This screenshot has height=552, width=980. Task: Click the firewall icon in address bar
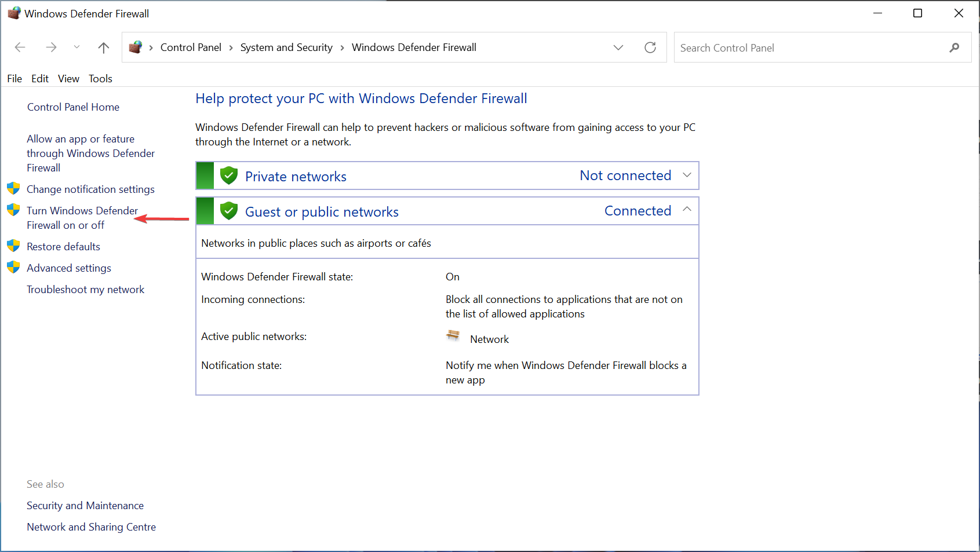point(136,47)
